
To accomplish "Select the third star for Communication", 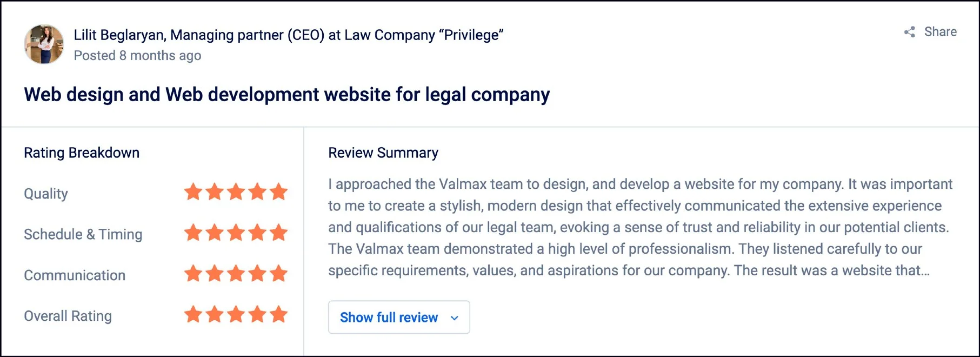I will (236, 274).
